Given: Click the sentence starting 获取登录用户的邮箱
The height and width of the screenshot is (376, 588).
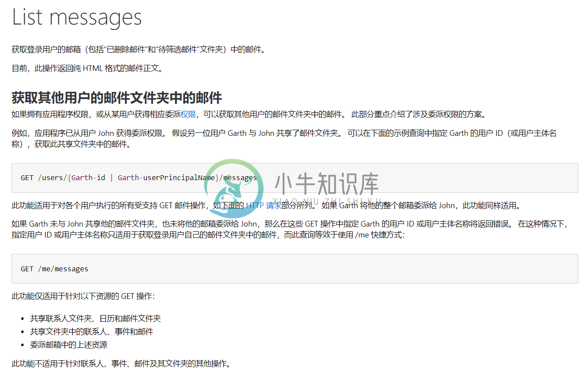Looking at the screenshot, I should pyautogui.click(x=139, y=50).
